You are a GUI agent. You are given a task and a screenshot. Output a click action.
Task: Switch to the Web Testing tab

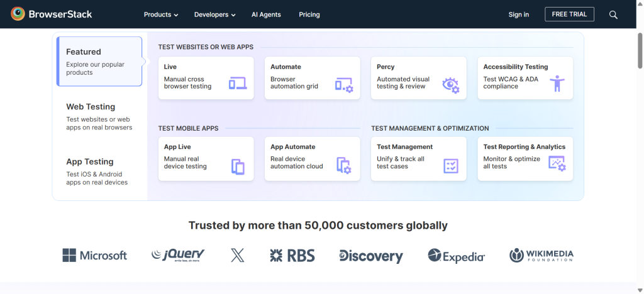[99, 116]
